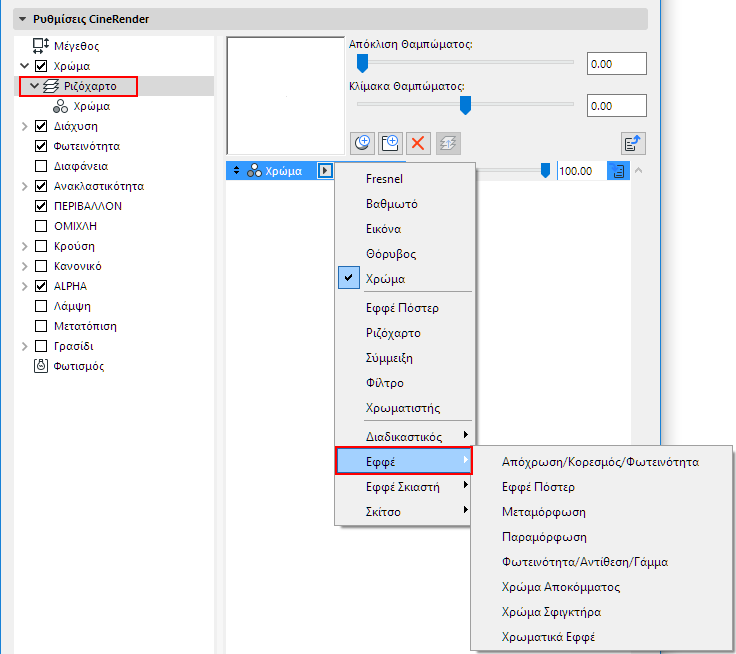Click the blue layer settings icon
Image resolution: width=736 pixels, height=654 pixels.
click(x=618, y=171)
